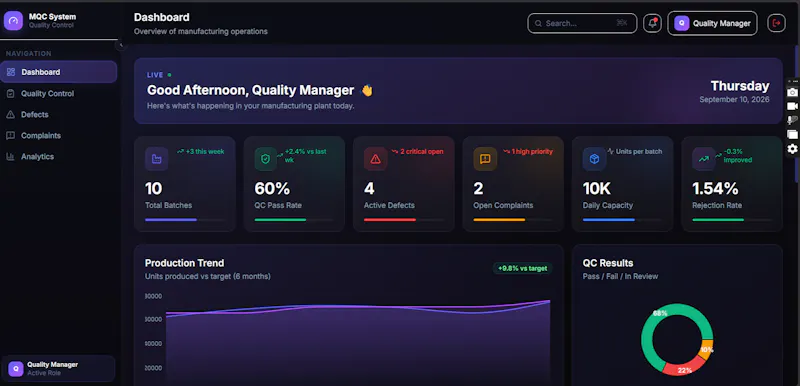Image resolution: width=800 pixels, height=386 pixels.
Task: Select the Open Complaints count 2
Action: coord(478,189)
